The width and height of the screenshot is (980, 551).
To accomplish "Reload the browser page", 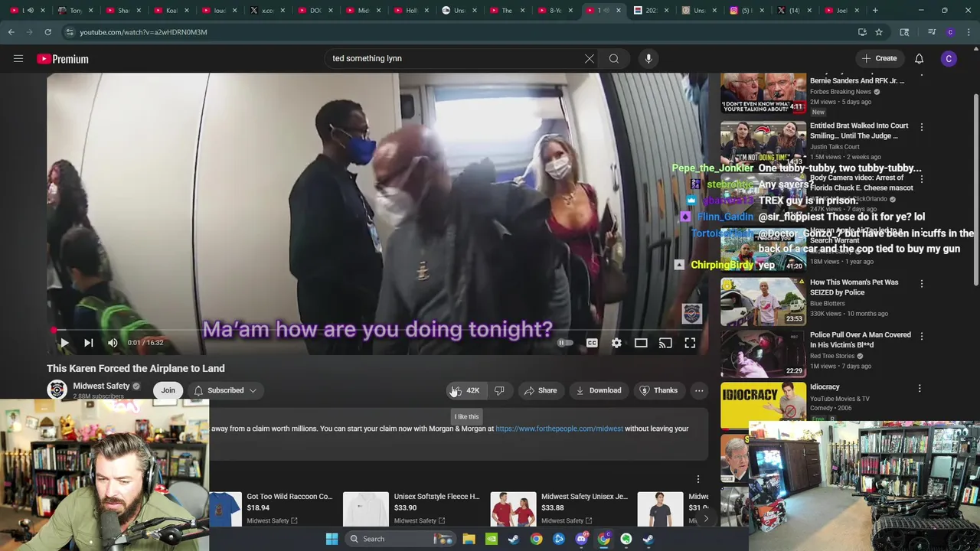I will click(47, 32).
